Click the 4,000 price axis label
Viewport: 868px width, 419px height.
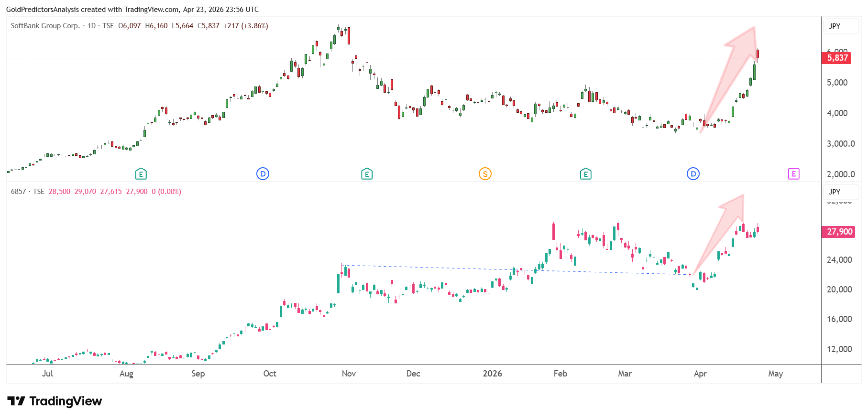pos(837,113)
